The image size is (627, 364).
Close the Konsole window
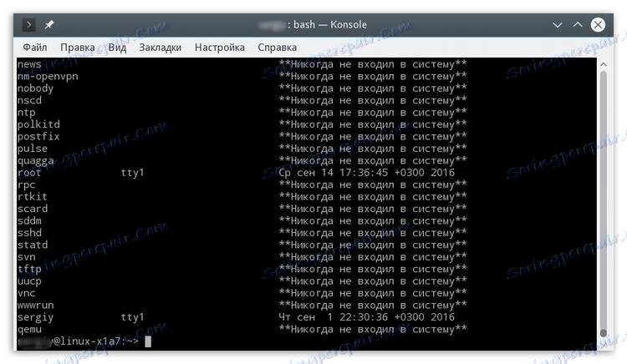click(x=599, y=25)
